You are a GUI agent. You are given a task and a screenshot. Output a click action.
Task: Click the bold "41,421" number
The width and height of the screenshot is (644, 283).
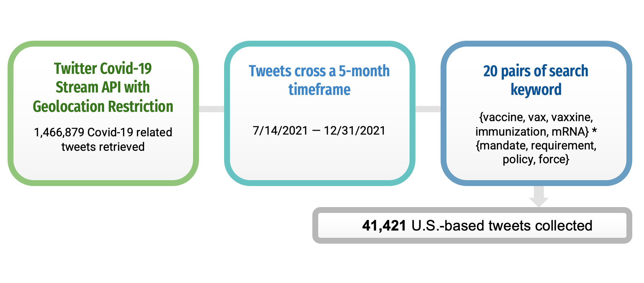(384, 226)
